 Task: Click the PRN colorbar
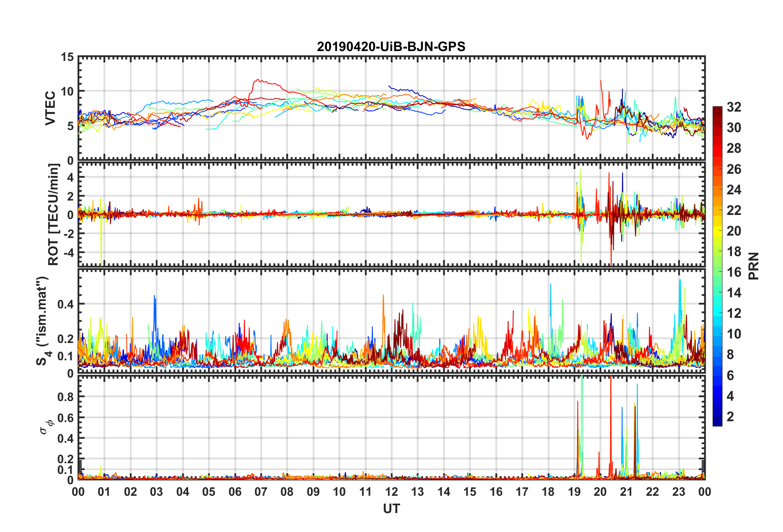pyautogui.click(x=718, y=266)
